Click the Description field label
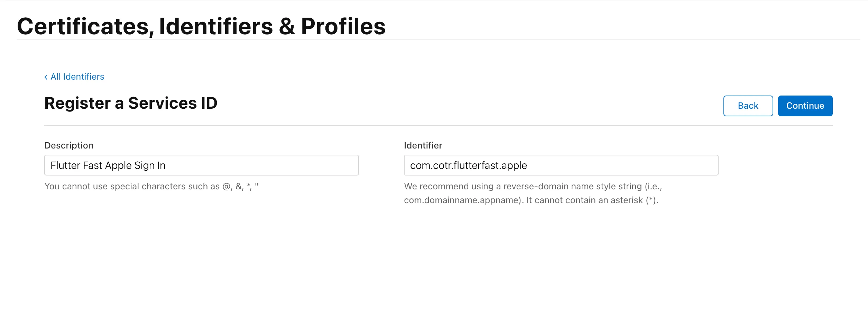 [69, 145]
